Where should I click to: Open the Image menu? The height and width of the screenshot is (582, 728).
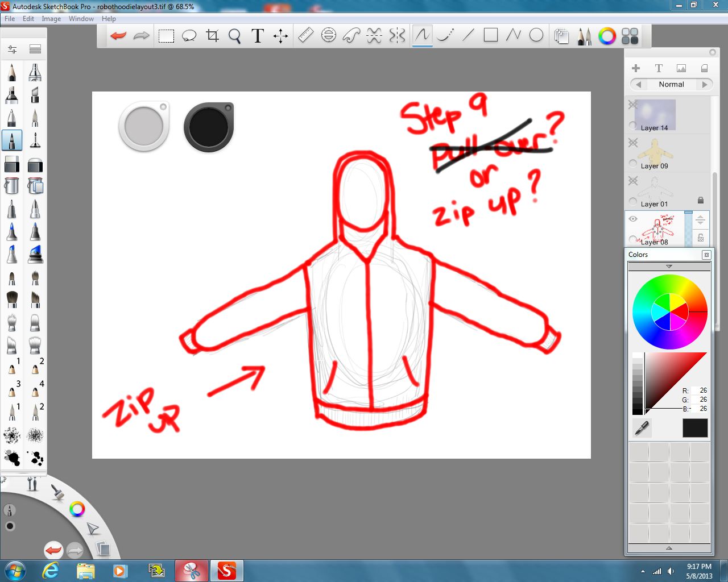click(x=51, y=19)
